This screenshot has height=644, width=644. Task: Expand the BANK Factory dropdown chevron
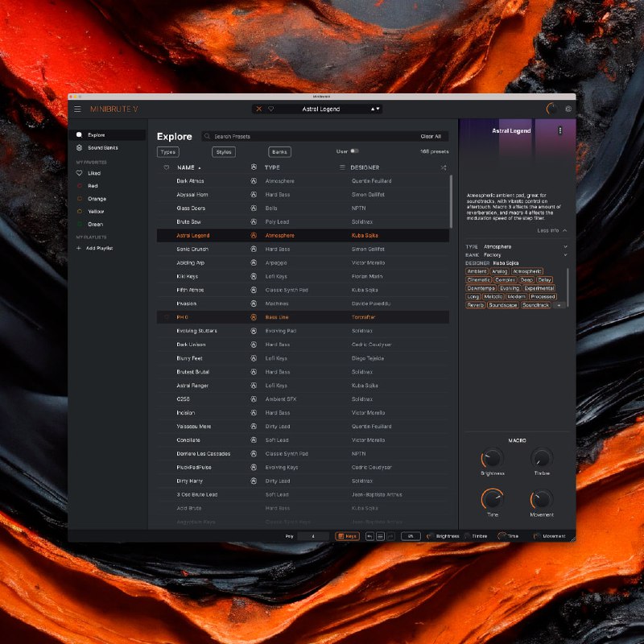pos(565,254)
